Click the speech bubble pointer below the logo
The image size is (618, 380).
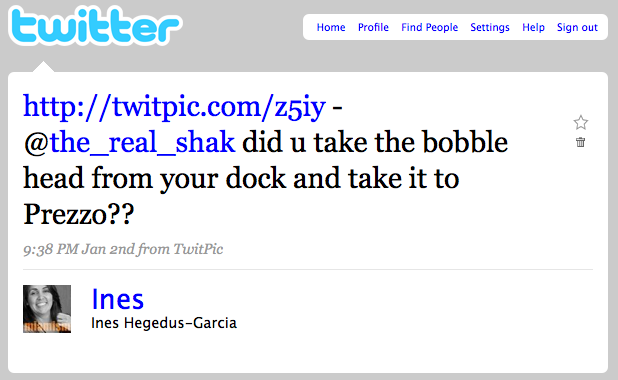click(43, 67)
